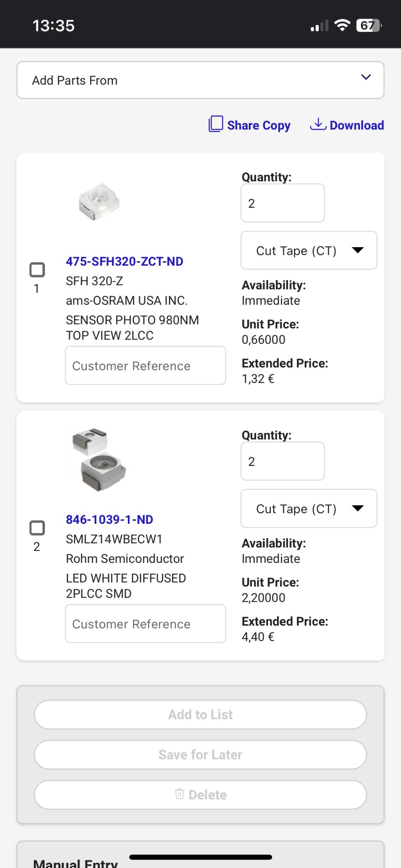401x868 pixels.
Task: Open the Rohm white LED product image
Action: click(x=99, y=460)
